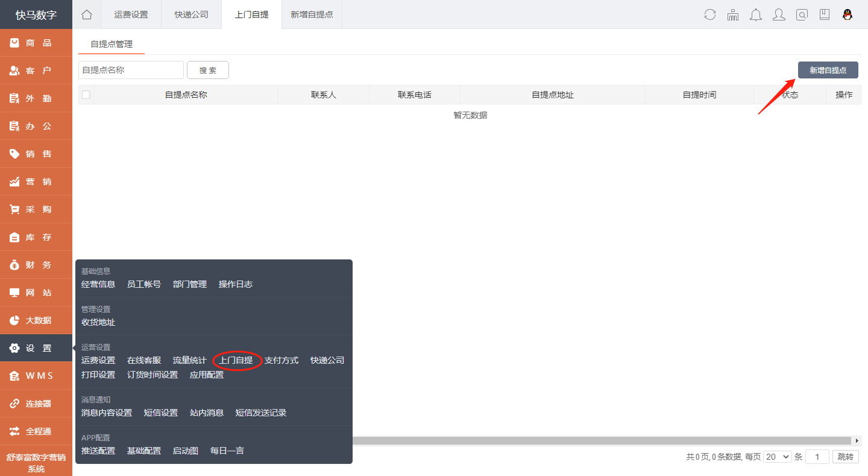Screen dimensions: 868x476
Task: Click the refresh icon in top bar
Action: pos(710,15)
